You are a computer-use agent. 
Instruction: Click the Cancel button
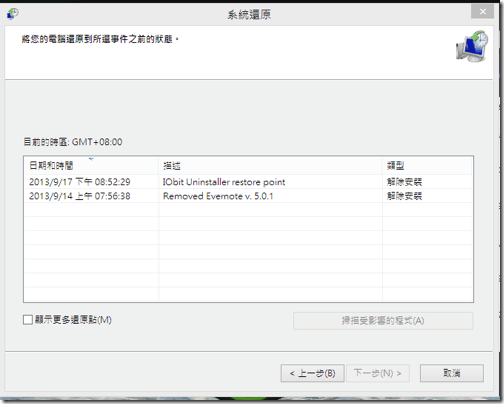[452, 373]
